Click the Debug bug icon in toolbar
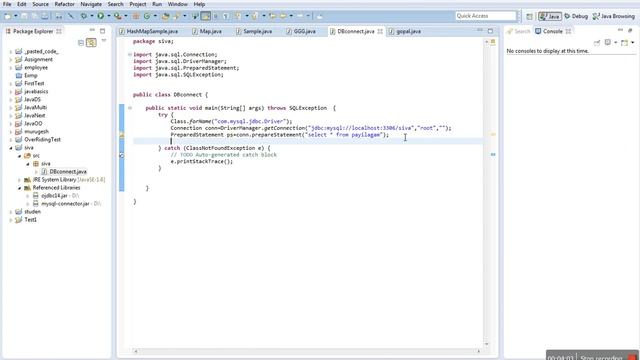 click(x=84, y=16)
